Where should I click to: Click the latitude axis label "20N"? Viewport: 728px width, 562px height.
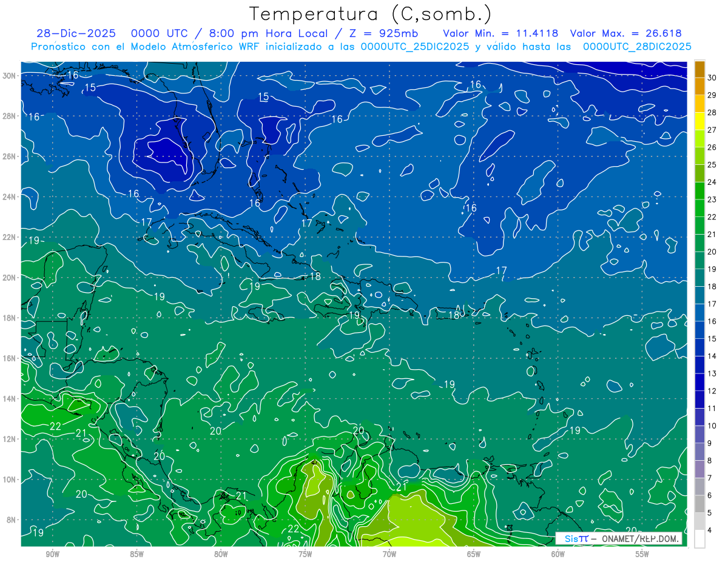[10, 278]
